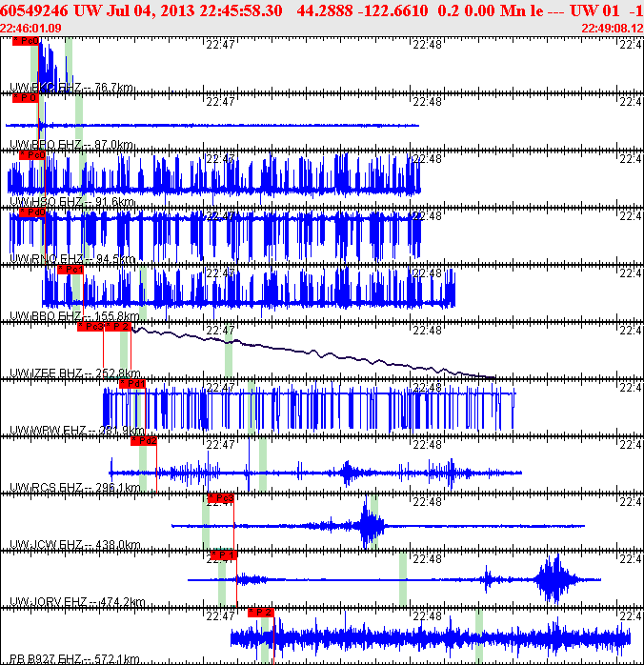
Task: Select the Pc1 pick marker on UW.BBO
Action: point(70,270)
